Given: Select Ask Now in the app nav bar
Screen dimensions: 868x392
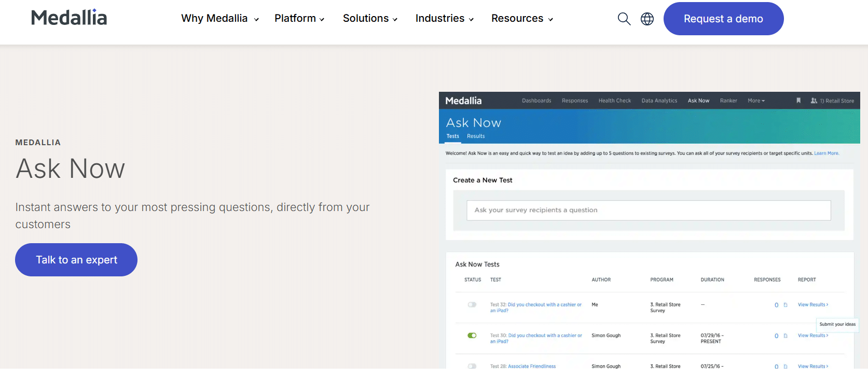Looking at the screenshot, I should [x=698, y=101].
